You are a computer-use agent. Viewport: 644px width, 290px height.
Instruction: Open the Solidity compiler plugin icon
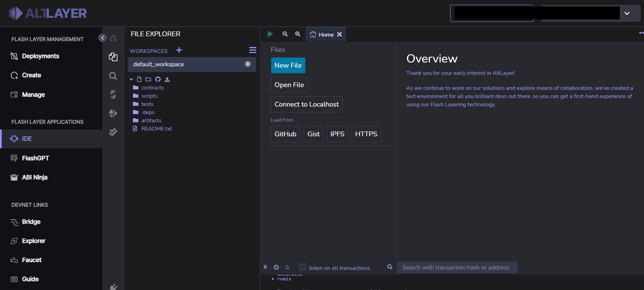point(113,94)
